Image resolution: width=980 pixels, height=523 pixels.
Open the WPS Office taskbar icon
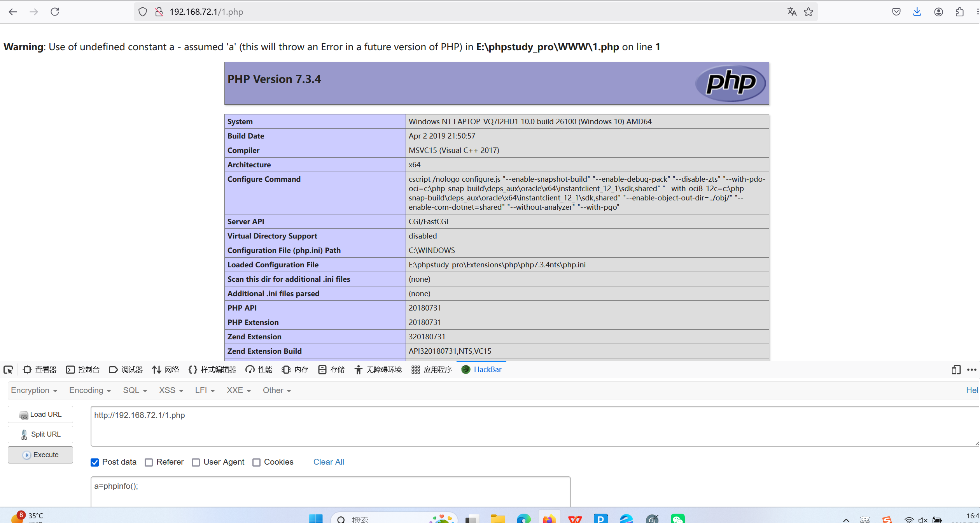pos(575,519)
